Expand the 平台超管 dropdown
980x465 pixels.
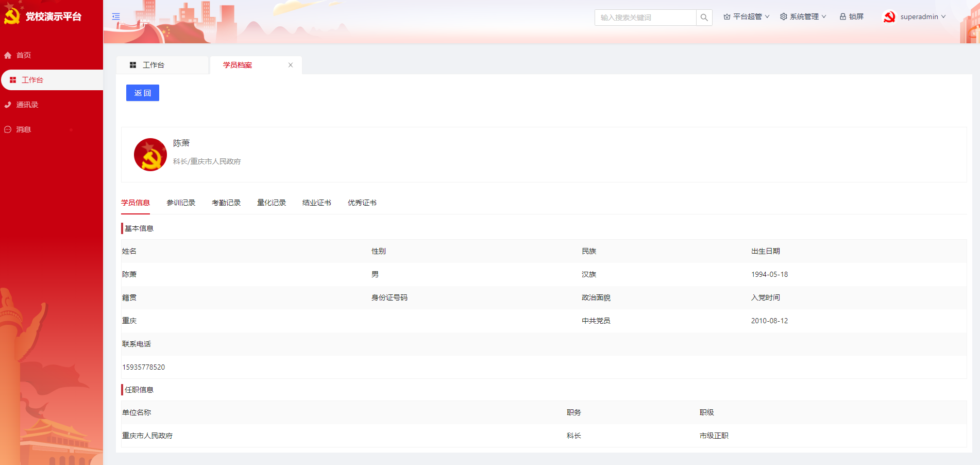pos(747,16)
